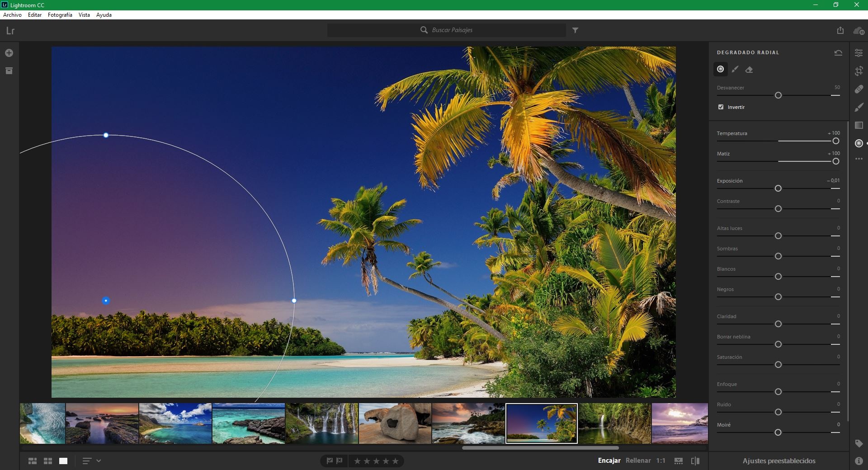Click the radial gradient right edge handle

(x=294, y=301)
